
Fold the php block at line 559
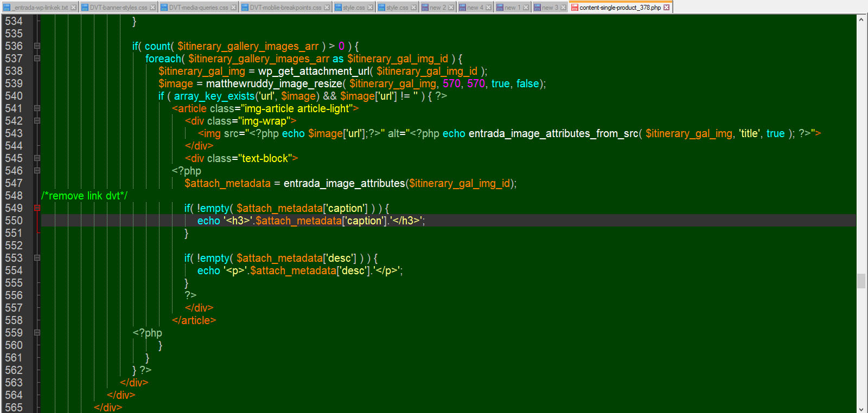[37, 333]
